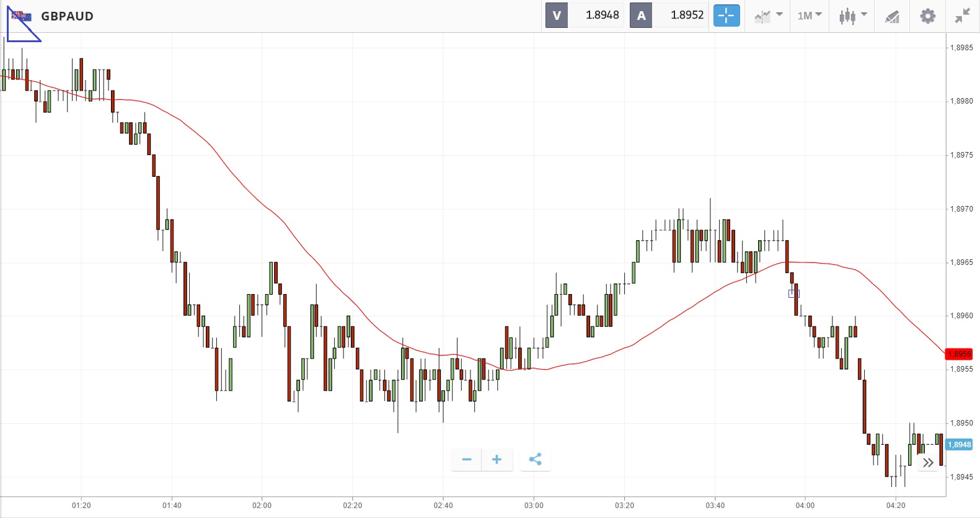Open the drawing tools pencil icon
The width and height of the screenshot is (980, 518).
tap(892, 16)
